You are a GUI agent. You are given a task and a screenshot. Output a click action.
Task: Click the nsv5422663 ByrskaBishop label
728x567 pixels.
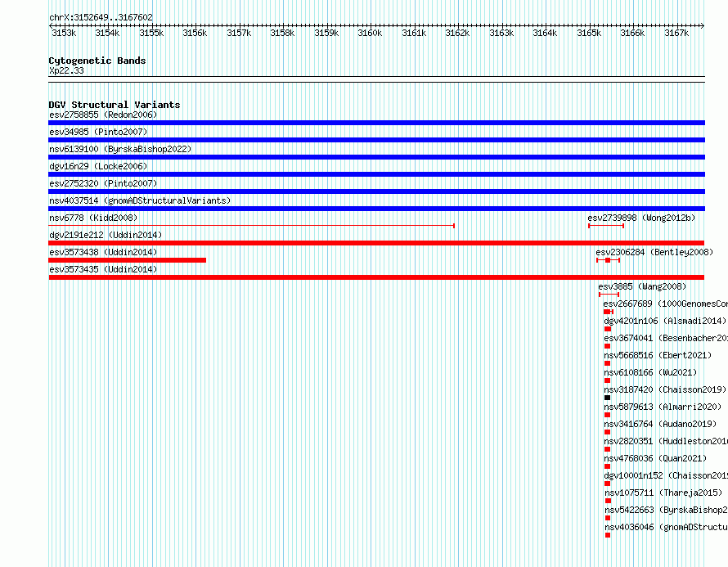(667, 510)
